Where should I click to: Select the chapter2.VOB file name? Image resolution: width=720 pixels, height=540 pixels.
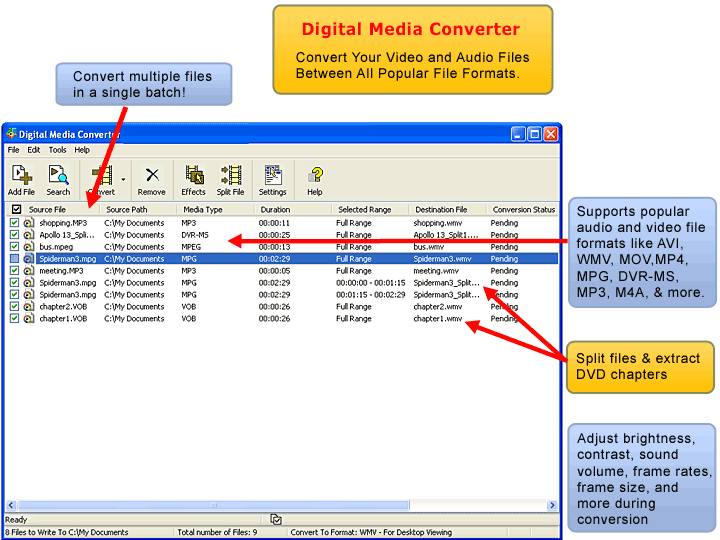63,306
